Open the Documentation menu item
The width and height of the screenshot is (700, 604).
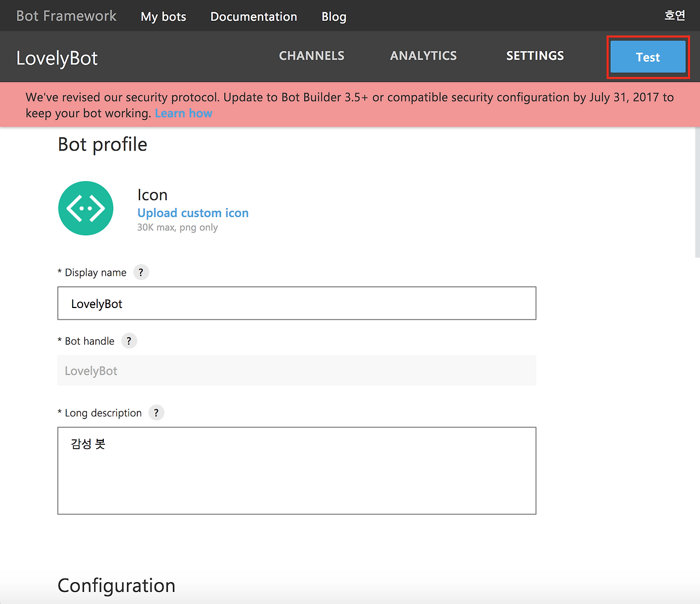point(254,16)
